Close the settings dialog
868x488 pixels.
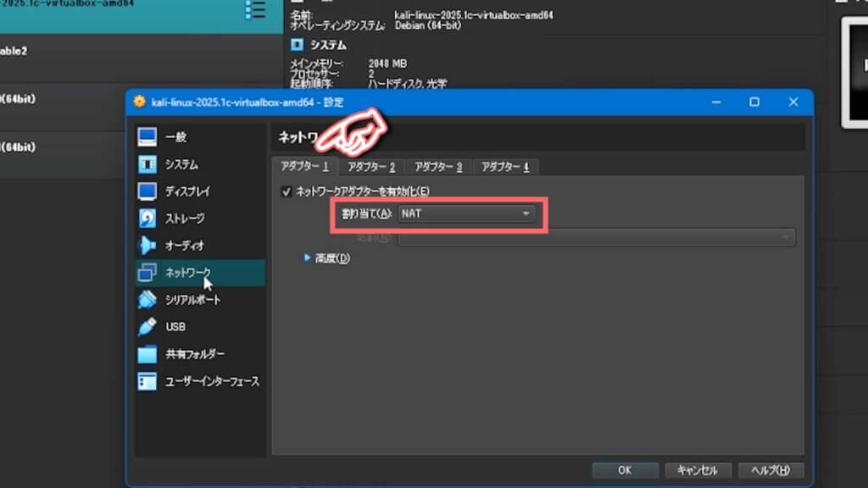[793, 102]
